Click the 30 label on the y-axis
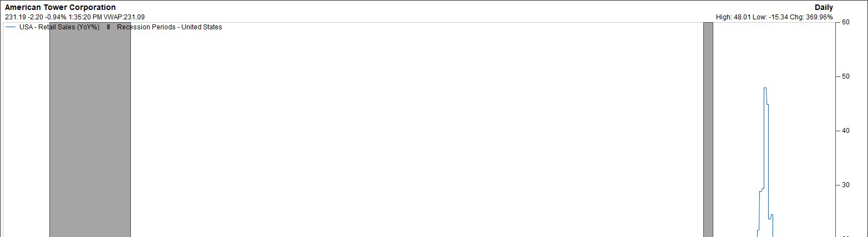The image size is (868, 237). point(846,185)
